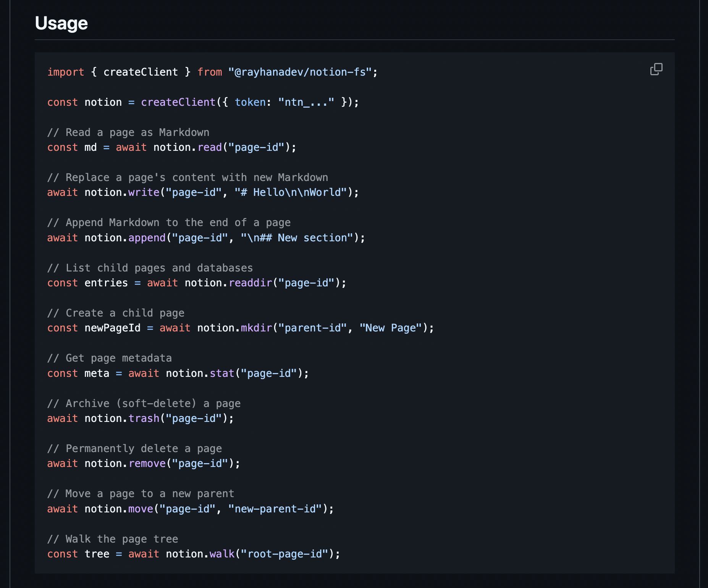
Task: Click the remove method name
Action: pos(147,464)
